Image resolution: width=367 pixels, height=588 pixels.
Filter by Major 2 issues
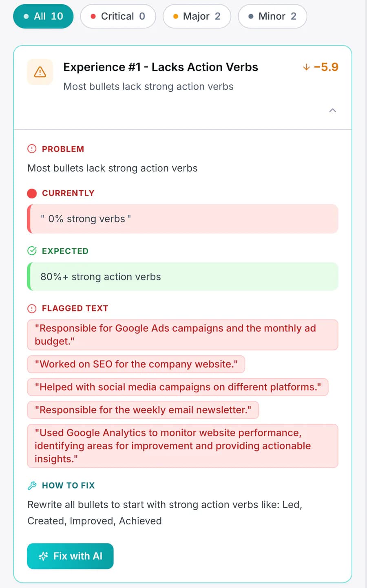197,16
